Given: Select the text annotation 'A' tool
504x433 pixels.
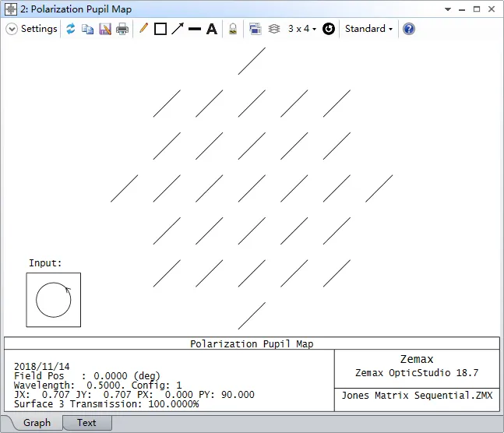Looking at the screenshot, I should 211,29.
